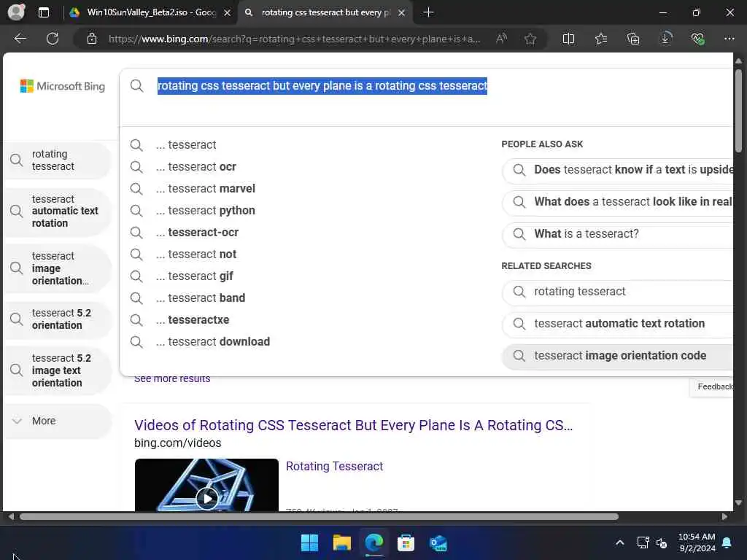Click sidebar chip 'rotating tesseract'
This screenshot has width=747, height=560.
pyautogui.click(x=58, y=160)
